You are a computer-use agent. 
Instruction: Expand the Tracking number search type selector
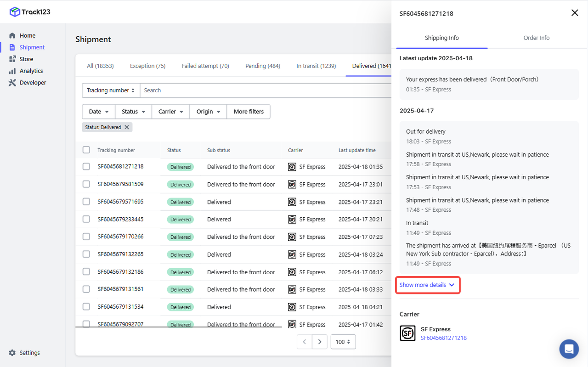(x=111, y=90)
